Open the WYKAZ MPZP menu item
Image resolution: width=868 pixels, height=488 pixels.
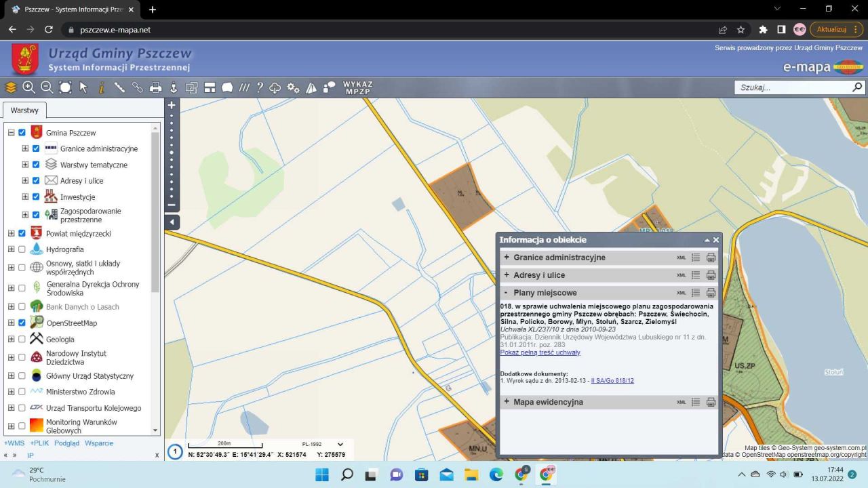[x=357, y=87]
